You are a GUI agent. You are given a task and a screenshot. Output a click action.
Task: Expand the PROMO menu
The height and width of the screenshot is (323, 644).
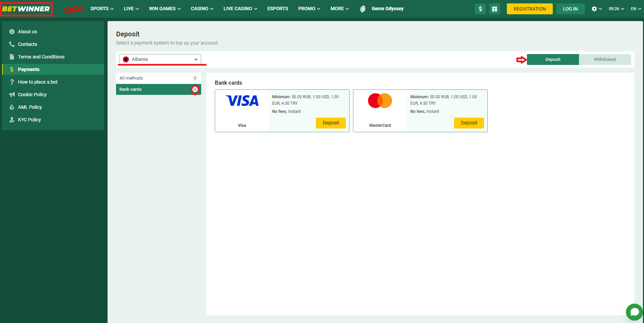309,9
